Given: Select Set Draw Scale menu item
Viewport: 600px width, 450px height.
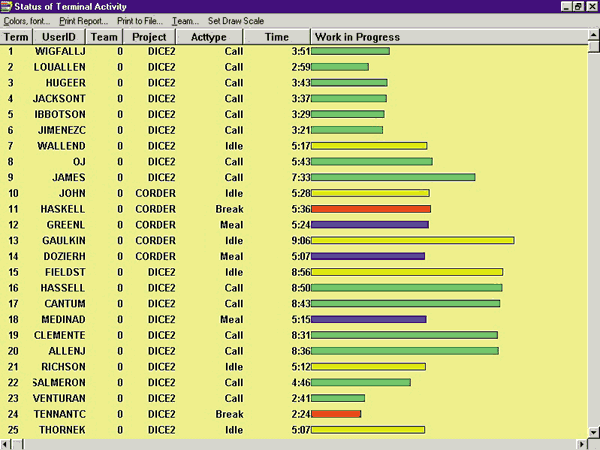Looking at the screenshot, I should pyautogui.click(x=236, y=21).
